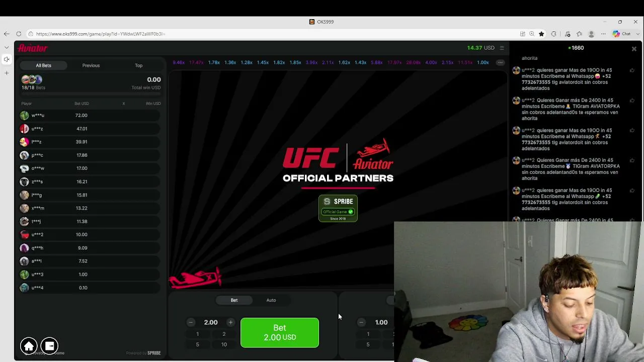Click the 11.38 bet amount of t***j

[x=82, y=221]
